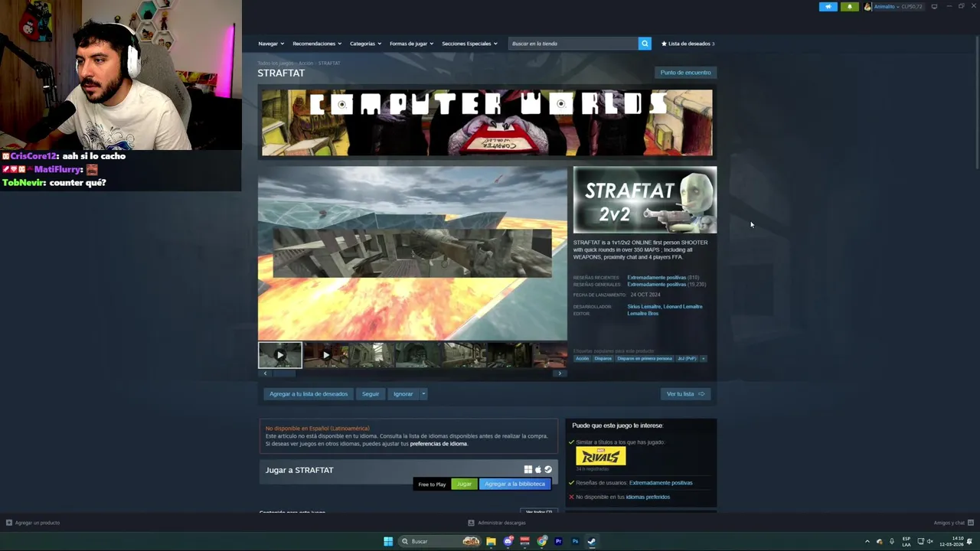Select the first video thumbnail
This screenshot has height=551, width=980.
coord(280,355)
